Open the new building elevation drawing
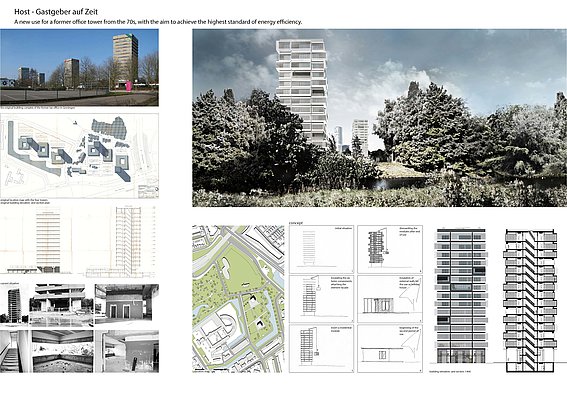The height and width of the screenshot is (401, 567). (x=461, y=296)
